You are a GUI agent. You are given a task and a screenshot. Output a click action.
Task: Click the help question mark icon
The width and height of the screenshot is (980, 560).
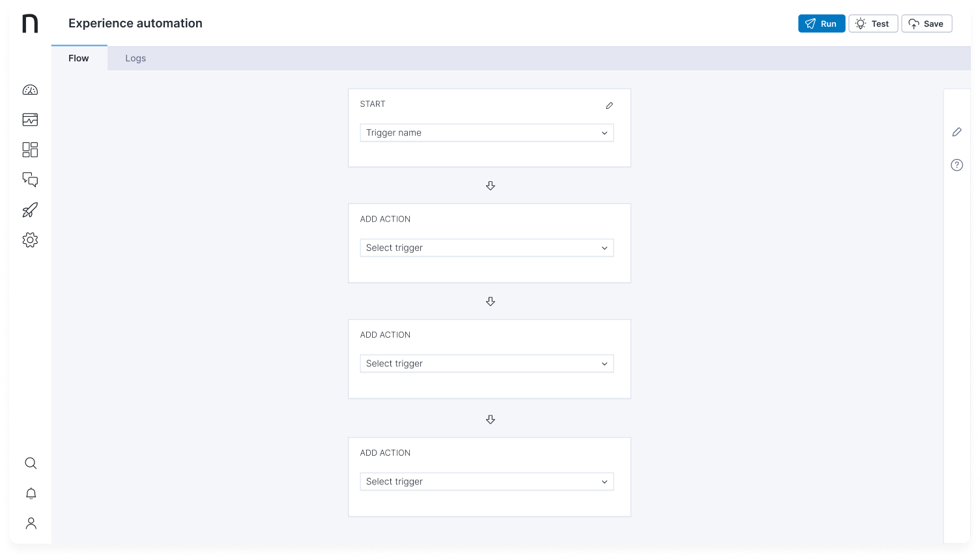957,165
